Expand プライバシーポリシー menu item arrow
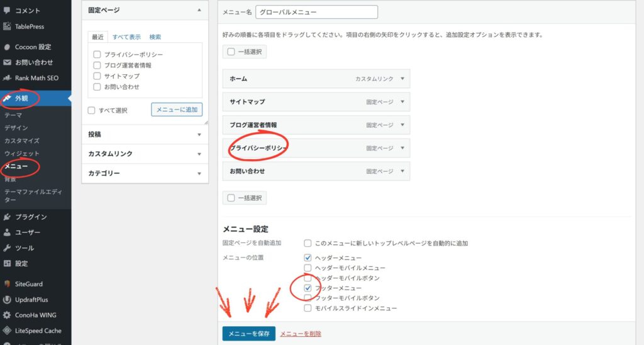Viewport: 644px width, 345px height. 402,148
